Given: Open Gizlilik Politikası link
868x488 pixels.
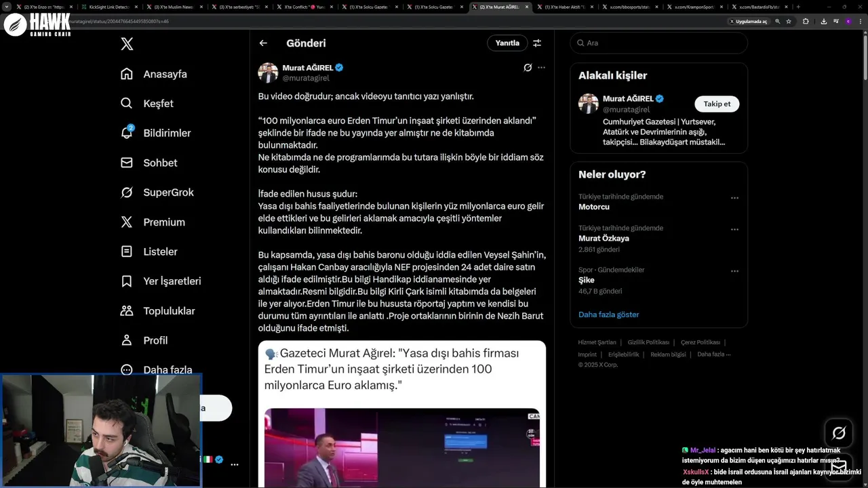Looking at the screenshot, I should [648, 342].
